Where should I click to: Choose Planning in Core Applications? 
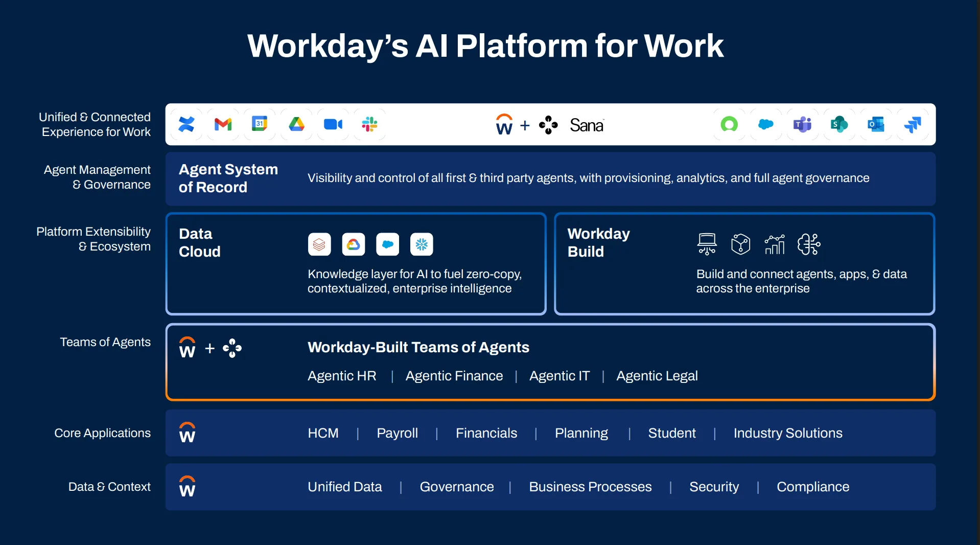tap(581, 433)
